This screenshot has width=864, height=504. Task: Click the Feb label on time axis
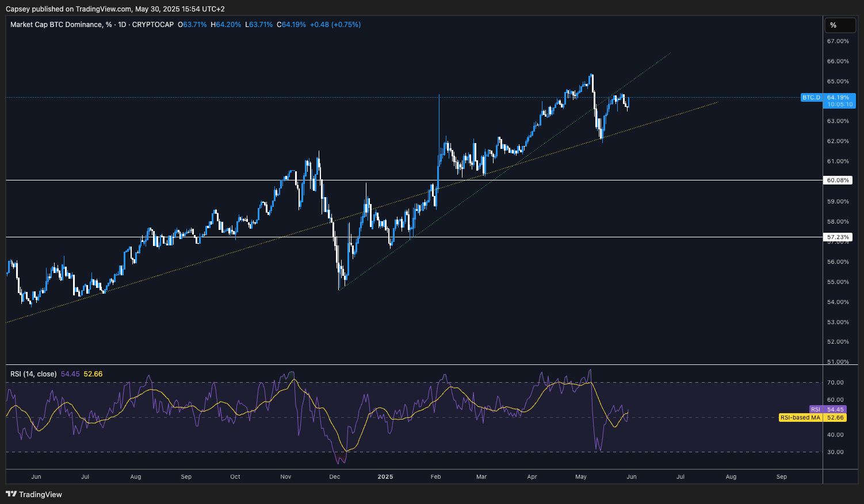tap(435, 476)
